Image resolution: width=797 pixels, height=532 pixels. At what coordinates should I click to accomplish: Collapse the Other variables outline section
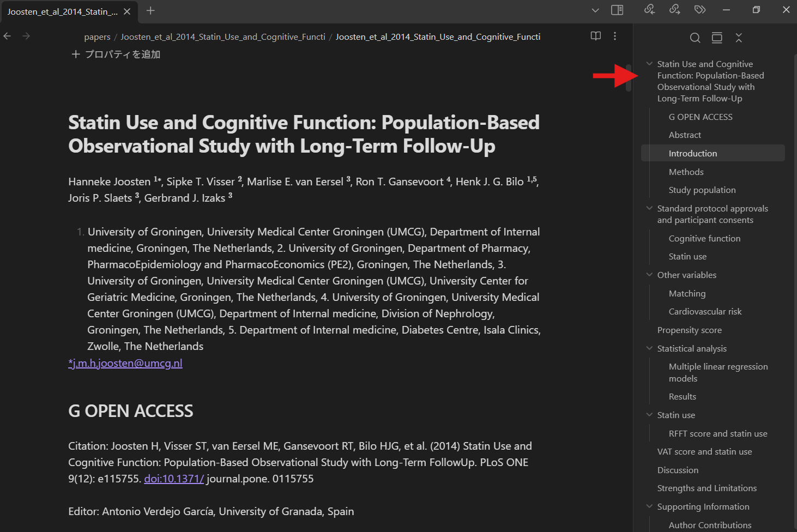pos(649,275)
